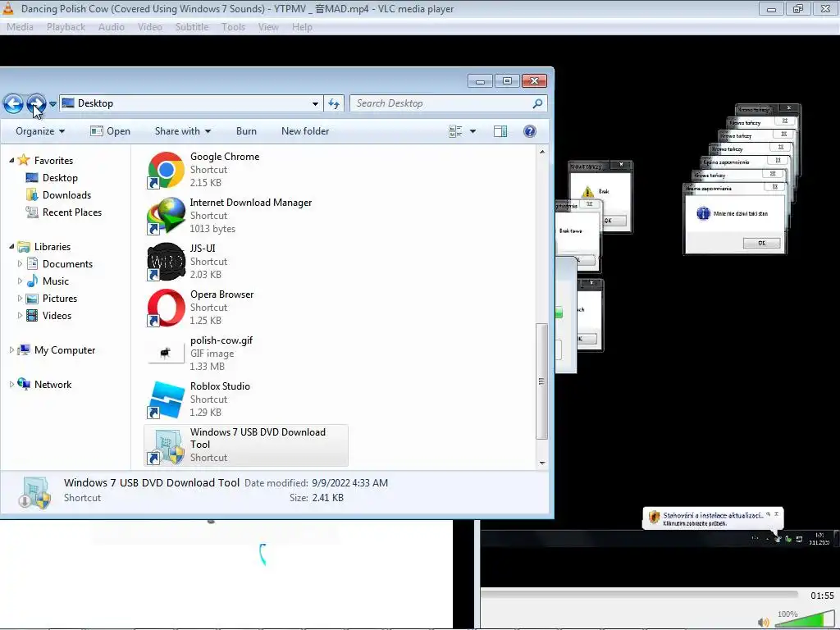Open the VLC Video menu
This screenshot has width=840, height=630.
150,27
